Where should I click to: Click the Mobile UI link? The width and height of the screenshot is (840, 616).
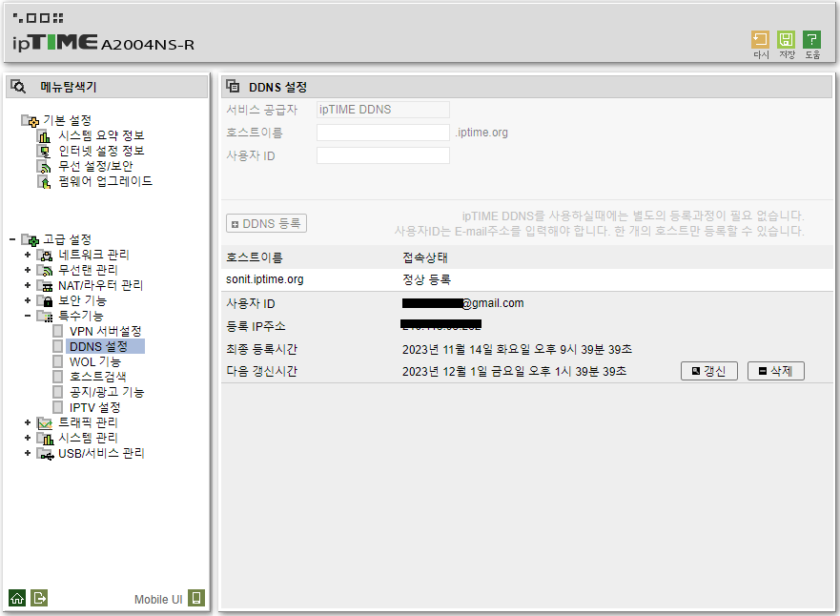tap(158, 600)
